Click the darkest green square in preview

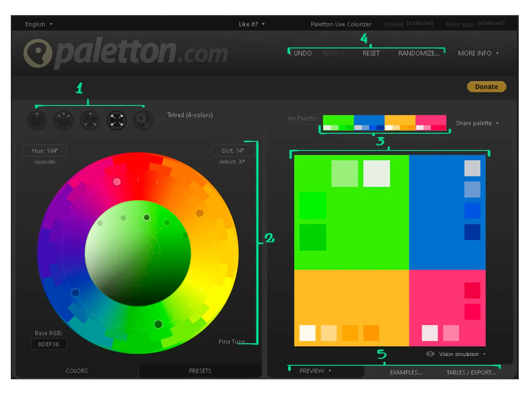click(313, 237)
